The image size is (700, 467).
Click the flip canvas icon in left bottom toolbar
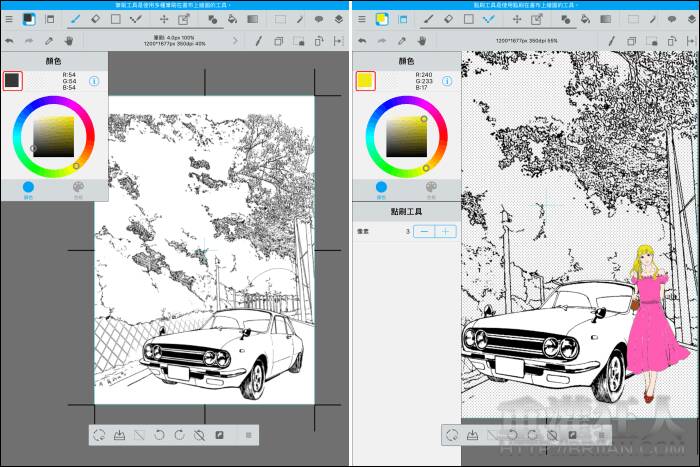click(x=220, y=435)
